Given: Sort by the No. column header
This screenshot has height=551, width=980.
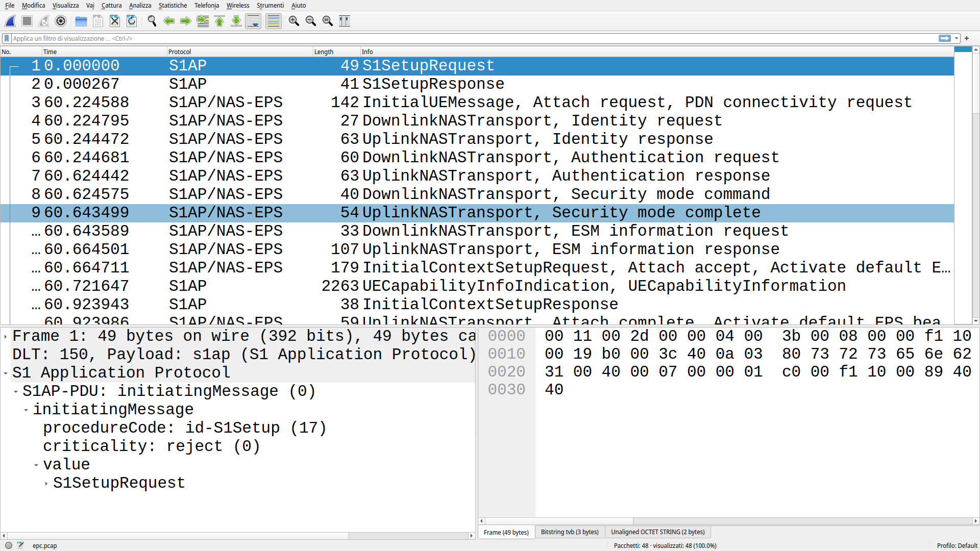Looking at the screenshot, I should click(21, 52).
